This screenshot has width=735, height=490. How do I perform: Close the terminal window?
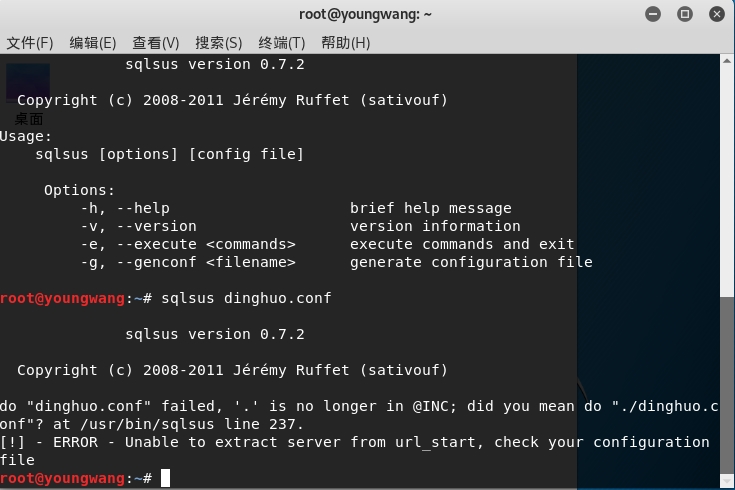[717, 14]
